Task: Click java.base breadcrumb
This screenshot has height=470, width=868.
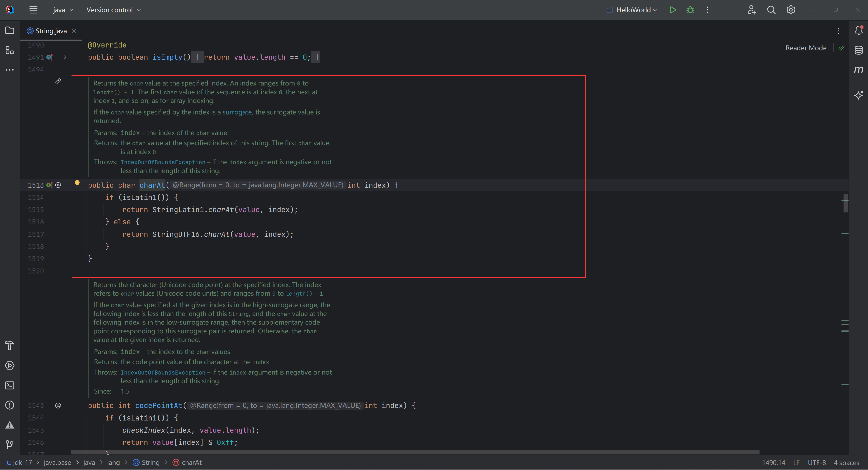Action: click(57, 463)
